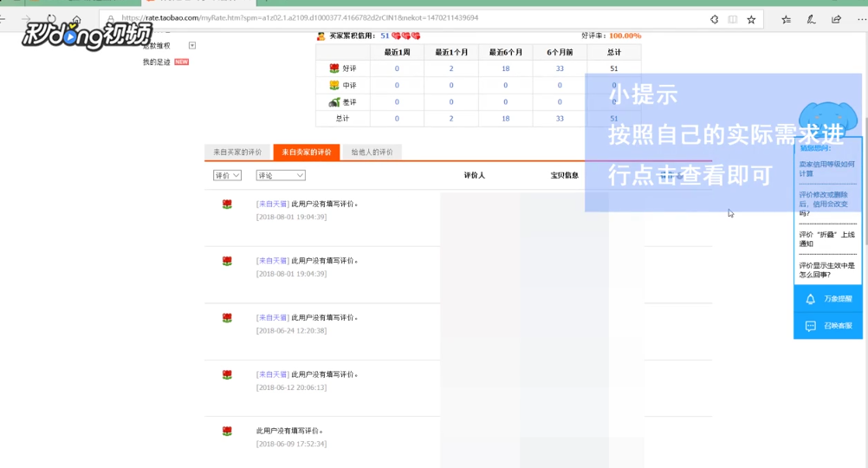Screen dimensions: 868x468
Task: Open the 评价 filter dropdown
Action: [227, 175]
